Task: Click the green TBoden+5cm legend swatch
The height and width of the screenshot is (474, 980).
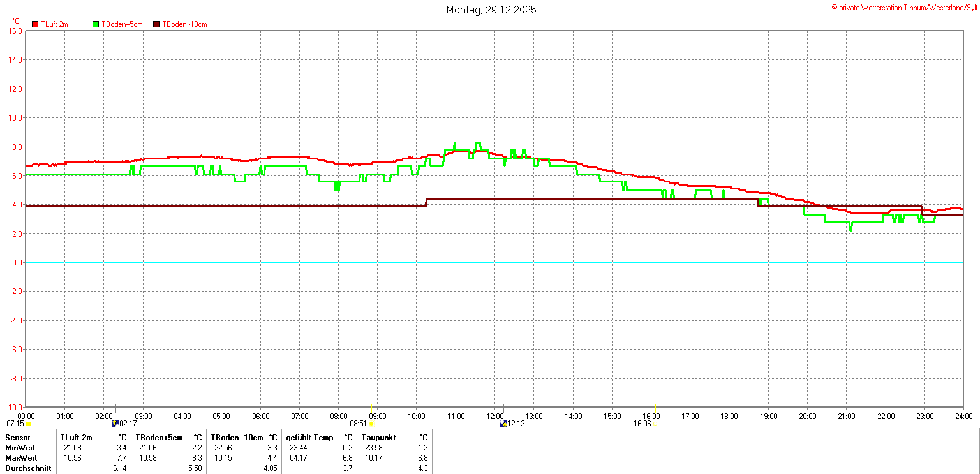Action: click(x=96, y=24)
